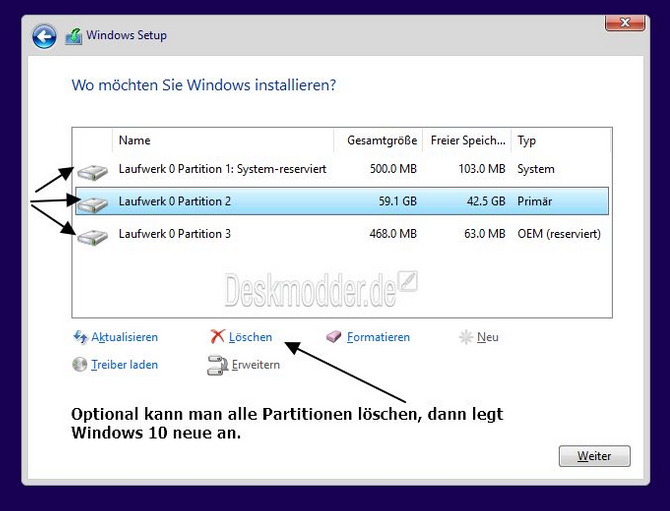Close the Windows Setup window

point(625,23)
